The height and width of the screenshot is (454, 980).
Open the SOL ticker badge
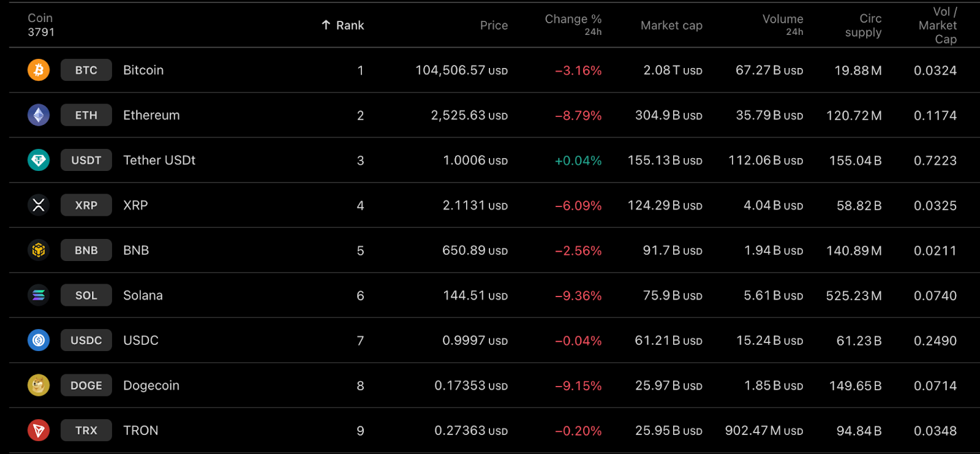pyautogui.click(x=86, y=295)
